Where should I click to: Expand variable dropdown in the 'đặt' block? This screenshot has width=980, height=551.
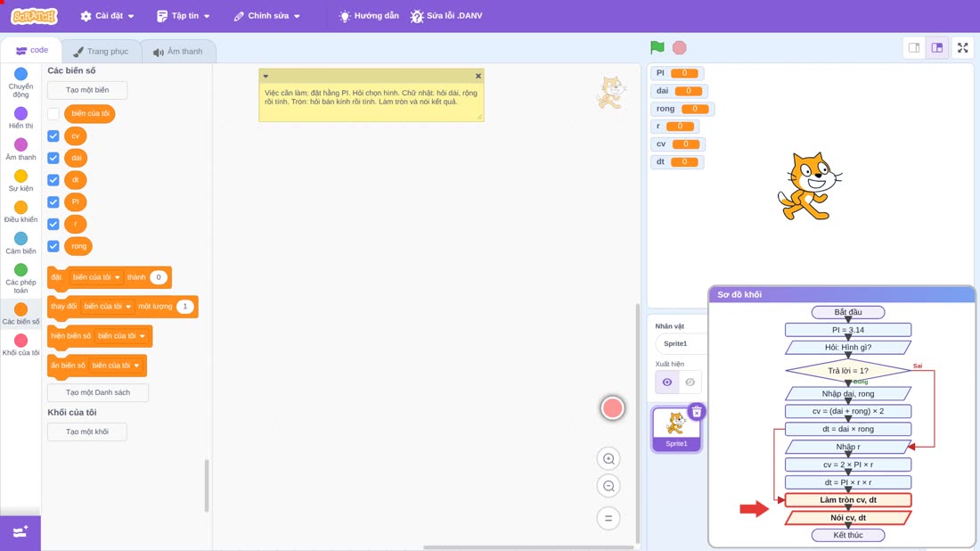pos(95,277)
